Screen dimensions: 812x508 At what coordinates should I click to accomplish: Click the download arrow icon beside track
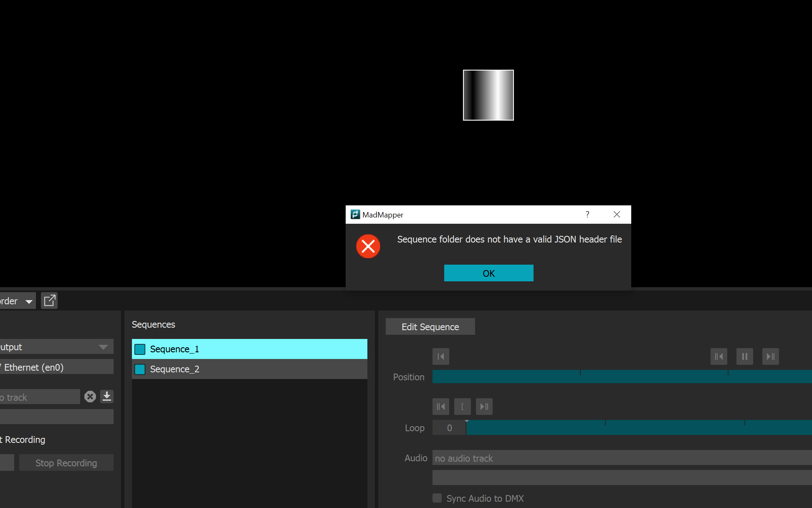pyautogui.click(x=107, y=397)
